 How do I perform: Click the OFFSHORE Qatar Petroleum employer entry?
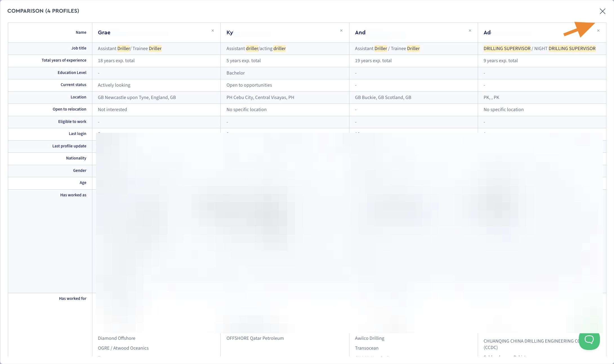pyautogui.click(x=255, y=338)
